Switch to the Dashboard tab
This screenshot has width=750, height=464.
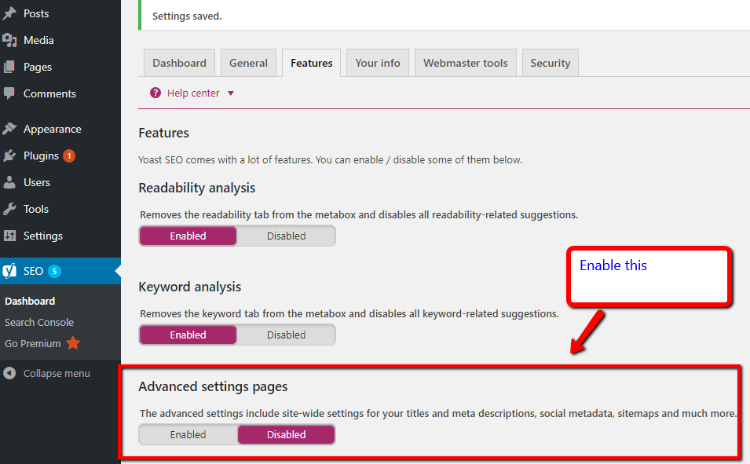[179, 63]
